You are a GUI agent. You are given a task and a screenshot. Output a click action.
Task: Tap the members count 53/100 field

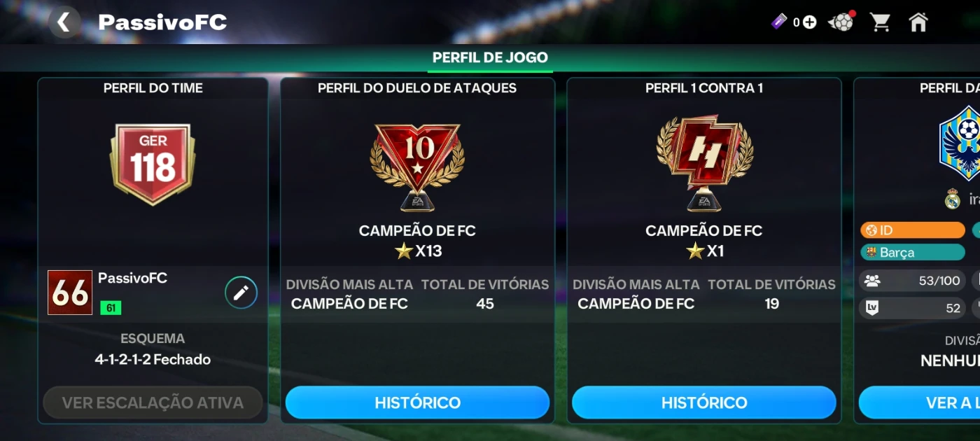pos(913,281)
